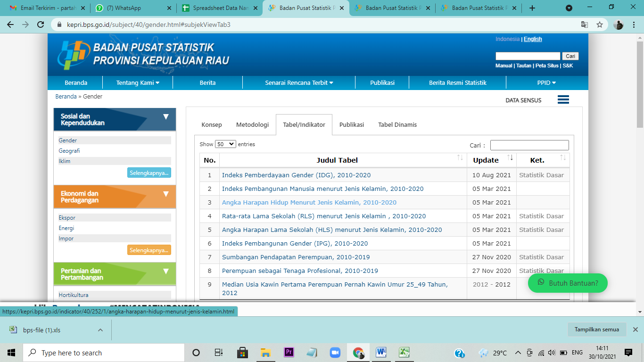Image resolution: width=644 pixels, height=362 pixels.
Task: Open the Chrome profile avatar
Action: [x=619, y=25]
